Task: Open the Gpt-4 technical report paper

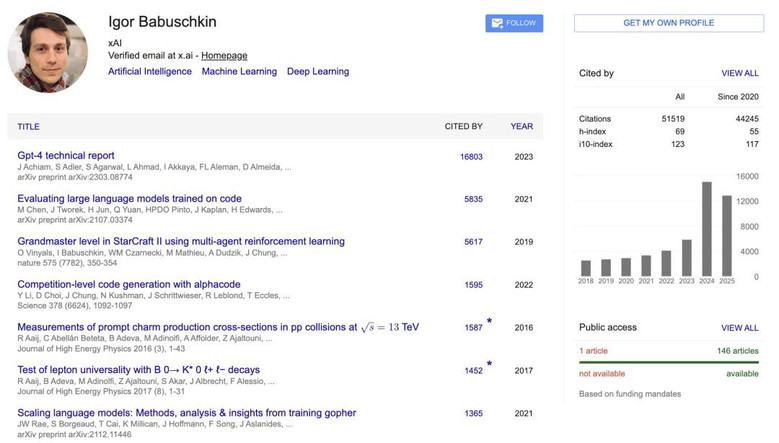Action: (x=66, y=156)
